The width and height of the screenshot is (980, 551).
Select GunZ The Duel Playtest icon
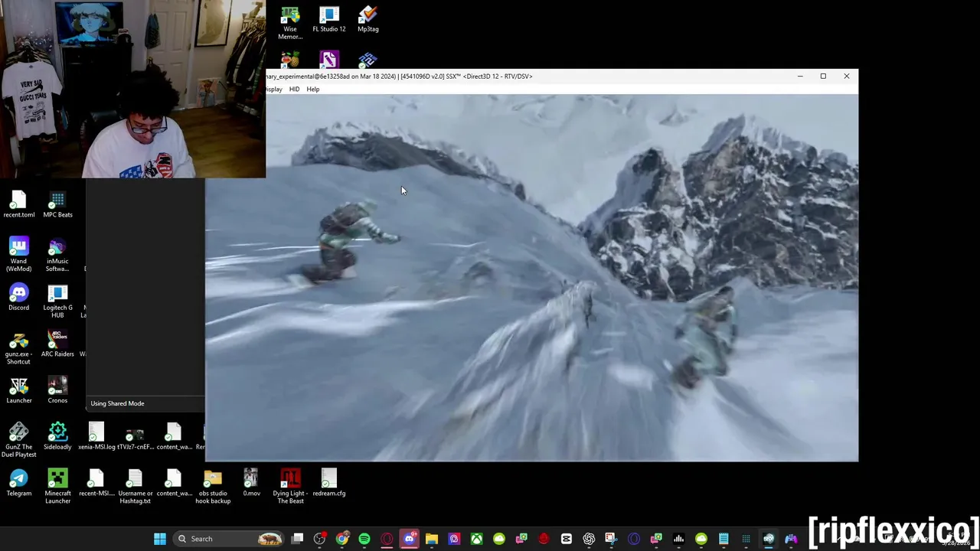click(x=19, y=441)
